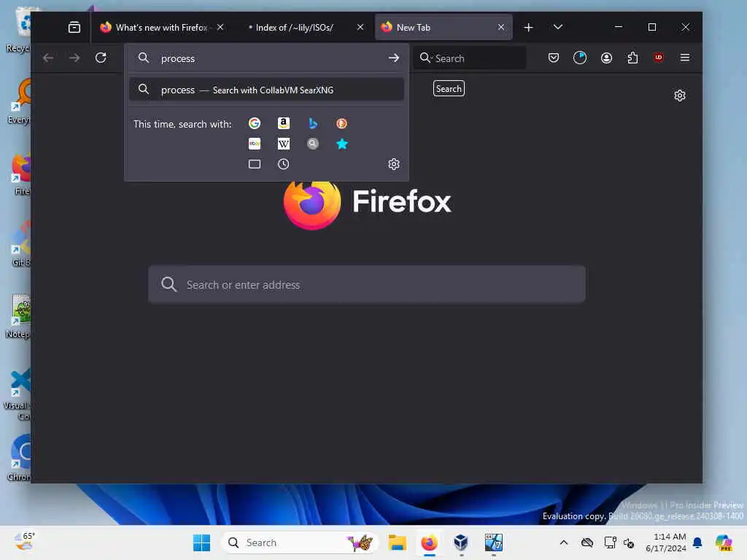Pick the gray magnifier search engine icon

pyautogui.click(x=312, y=144)
